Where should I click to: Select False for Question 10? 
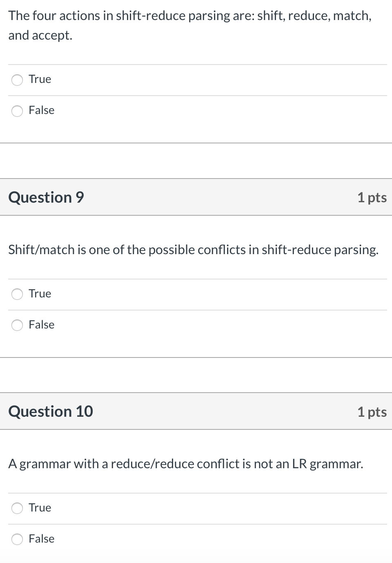17,539
